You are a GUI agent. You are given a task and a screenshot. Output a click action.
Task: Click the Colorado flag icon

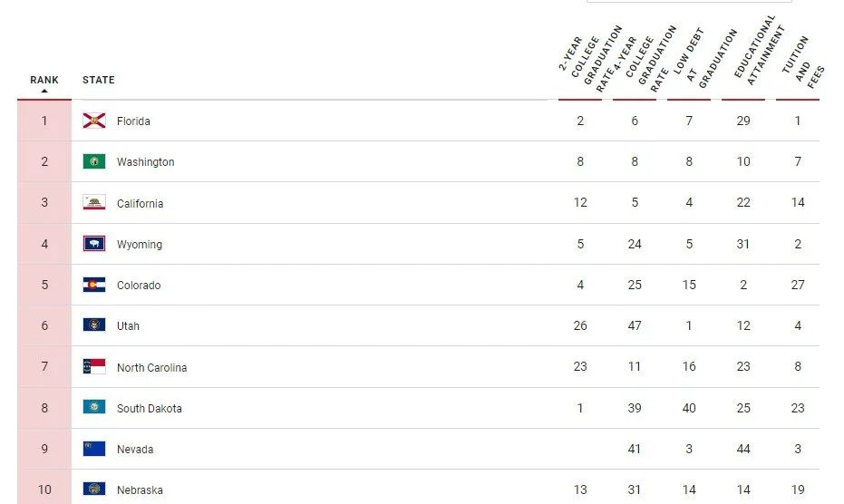tap(94, 285)
